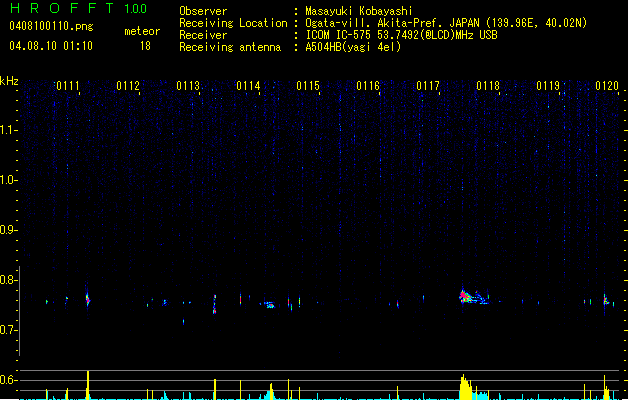This screenshot has height=400, width=629.
Task: Click the wide yellow intensity peak before 0118
Action: 466,388
